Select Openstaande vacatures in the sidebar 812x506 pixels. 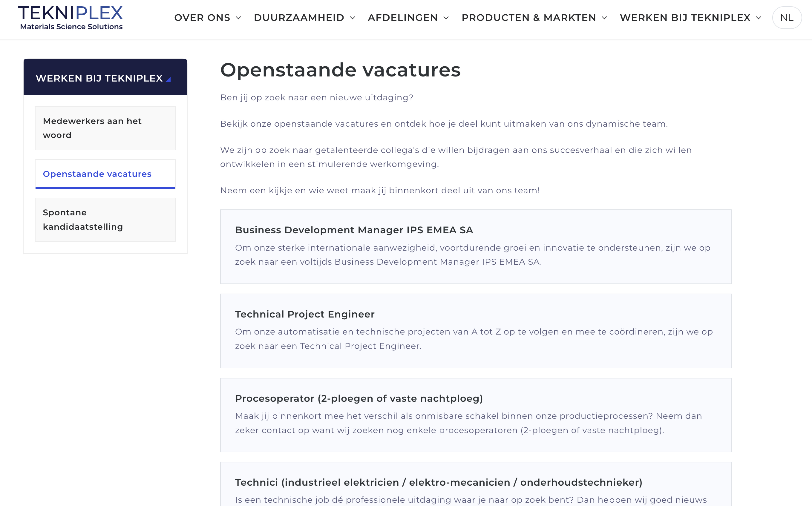point(97,174)
